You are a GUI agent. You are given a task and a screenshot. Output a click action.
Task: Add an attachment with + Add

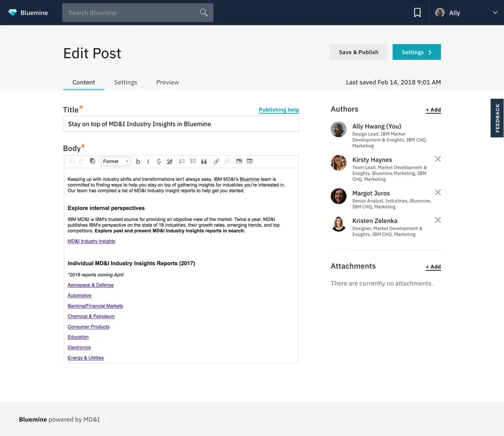coord(433,266)
